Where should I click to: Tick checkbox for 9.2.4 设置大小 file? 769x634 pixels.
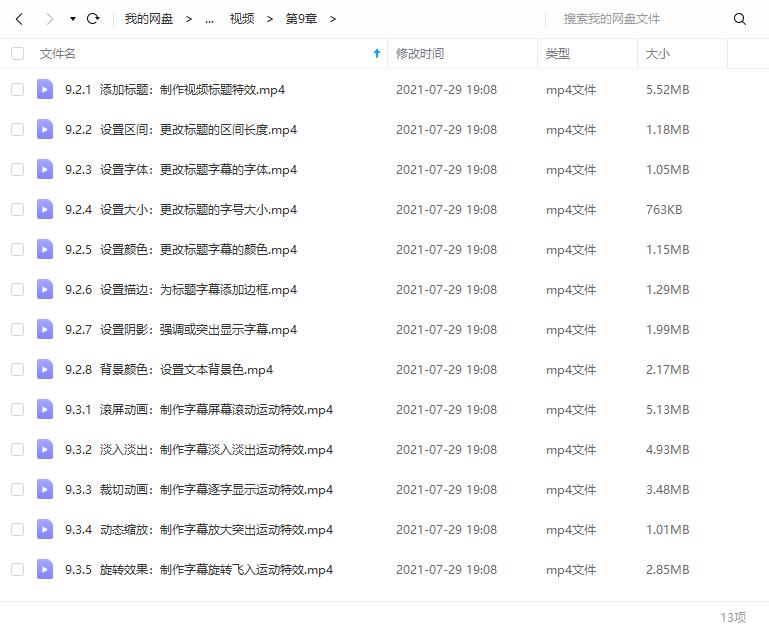coord(18,209)
